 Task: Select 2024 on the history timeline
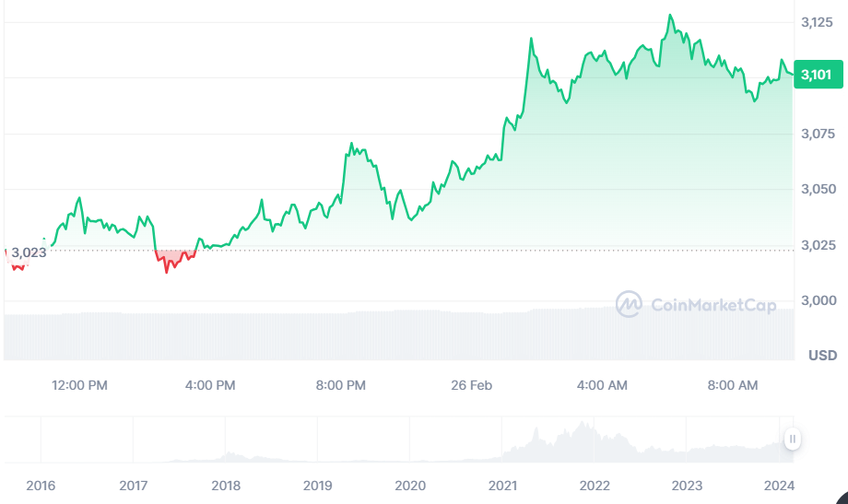[x=779, y=486]
